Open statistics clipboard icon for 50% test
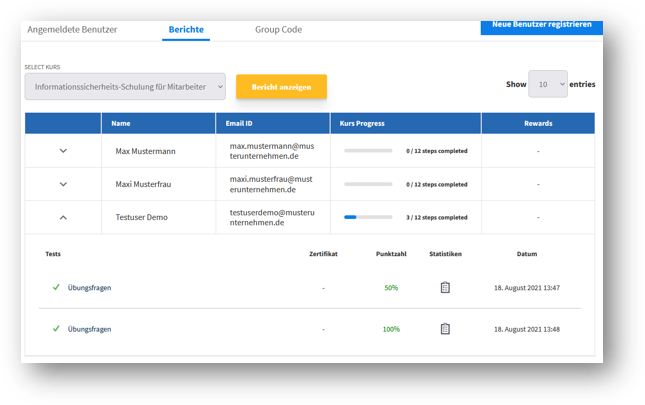Image resolution: width=645 pixels, height=405 pixels. [x=445, y=287]
